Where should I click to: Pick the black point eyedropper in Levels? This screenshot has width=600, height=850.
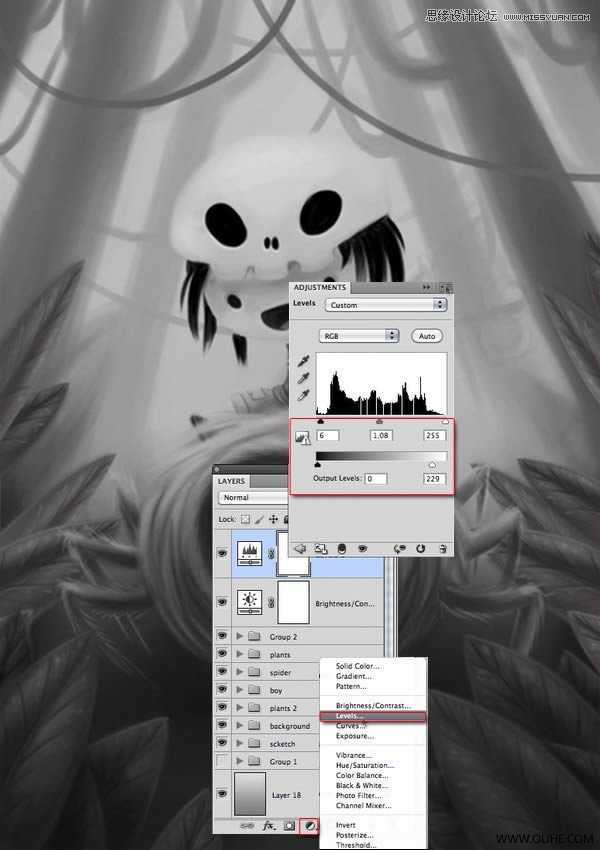(304, 360)
